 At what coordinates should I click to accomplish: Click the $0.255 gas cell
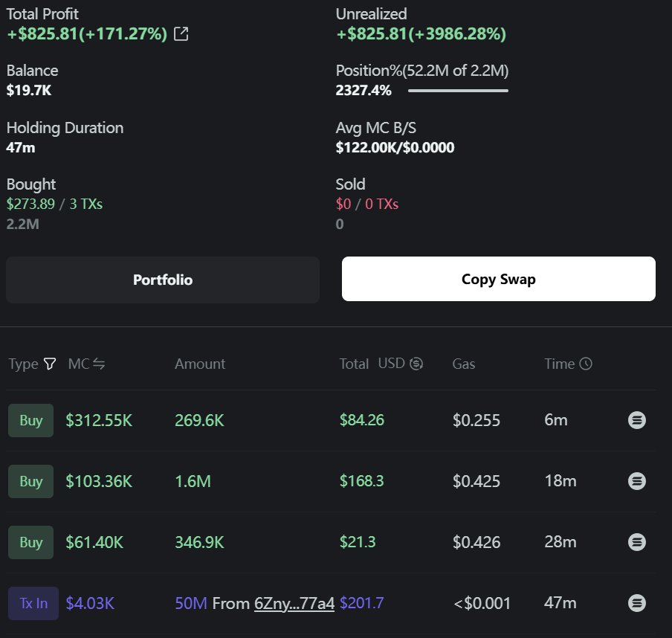point(476,421)
